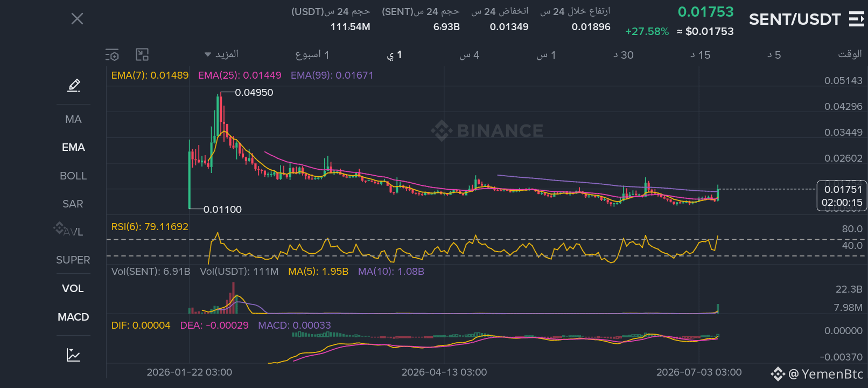Click the Vol(USDT): 111M label

(x=239, y=272)
